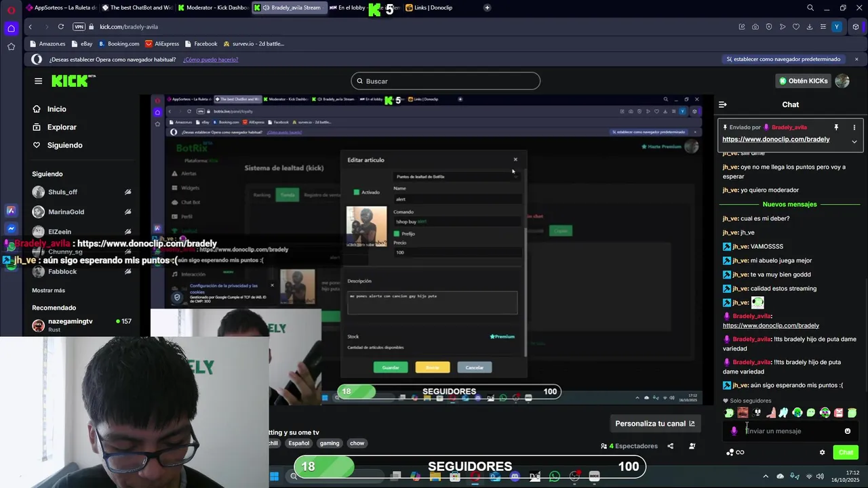Go back to the previous page
Viewport: 868px width, 488px height.
click(x=30, y=26)
